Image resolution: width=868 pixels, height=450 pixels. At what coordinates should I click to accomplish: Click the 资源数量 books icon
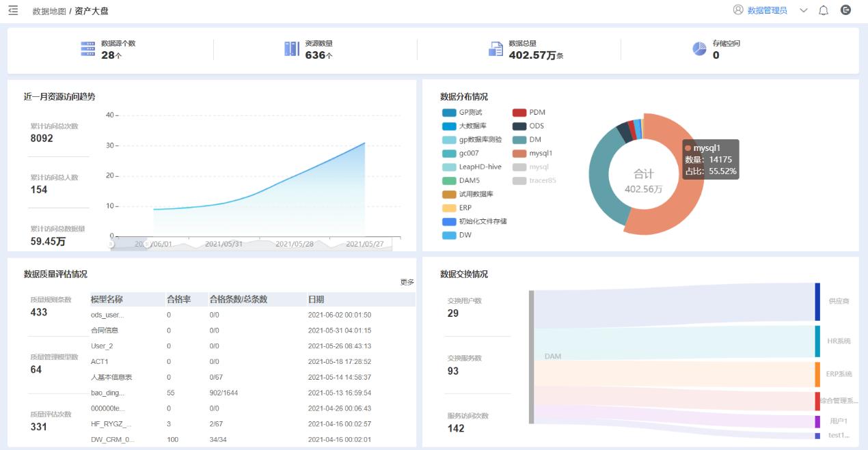coord(292,49)
